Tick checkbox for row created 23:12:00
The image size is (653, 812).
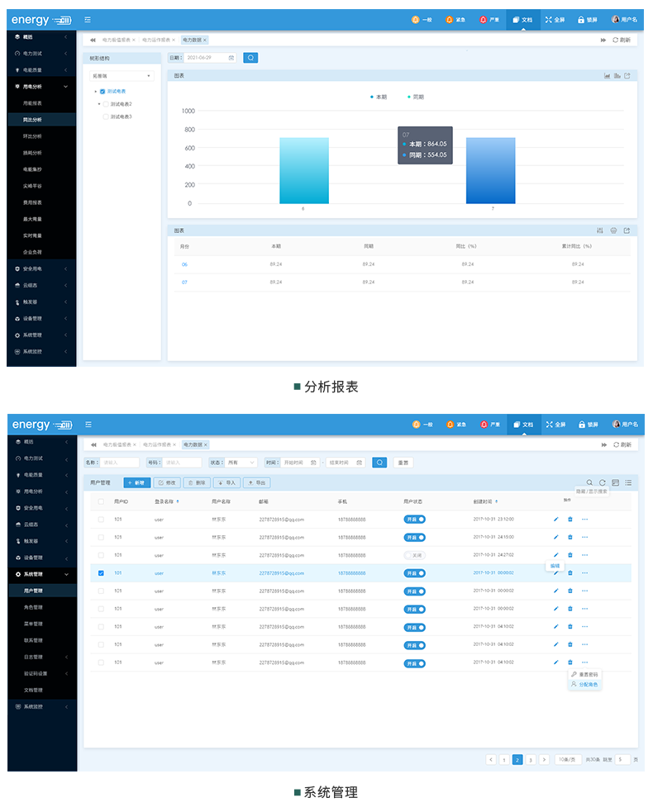(x=101, y=520)
